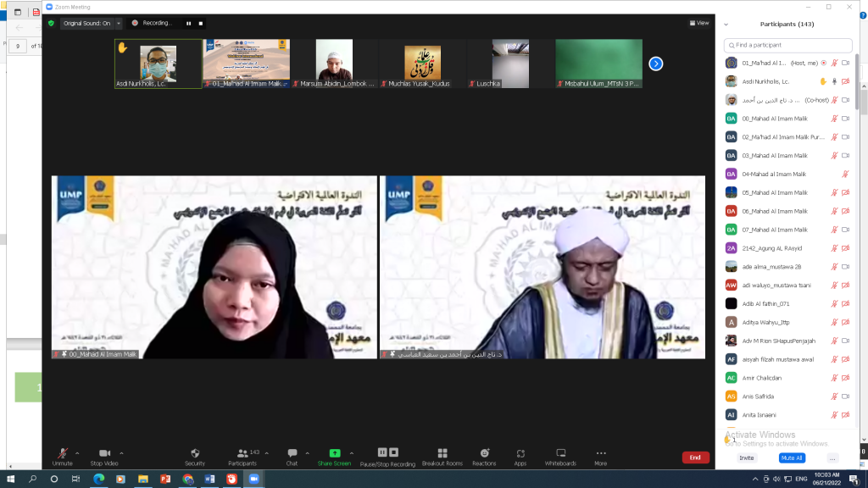Open the Whiteboards icon
Screen dimensions: 868x488
[x=561, y=453]
